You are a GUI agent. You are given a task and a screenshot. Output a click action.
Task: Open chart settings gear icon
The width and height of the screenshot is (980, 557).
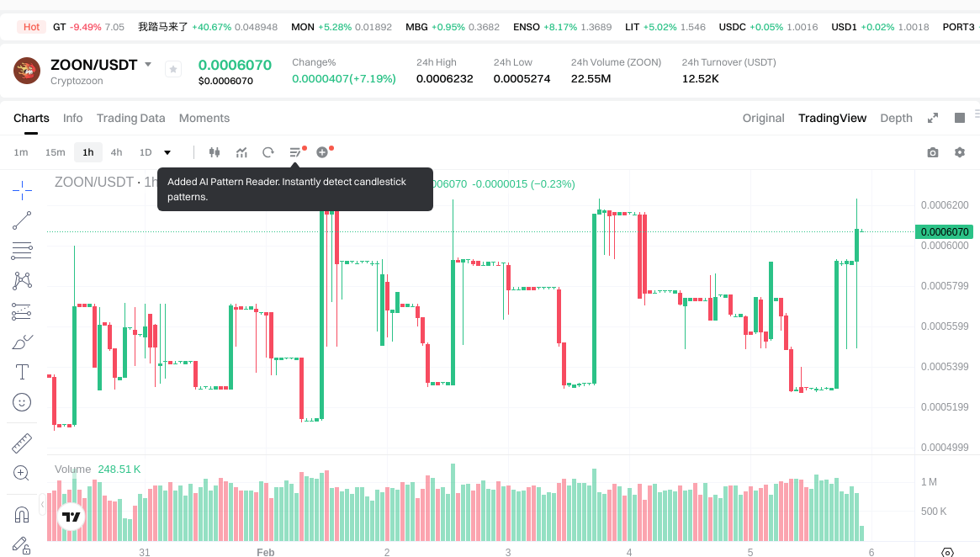point(959,152)
